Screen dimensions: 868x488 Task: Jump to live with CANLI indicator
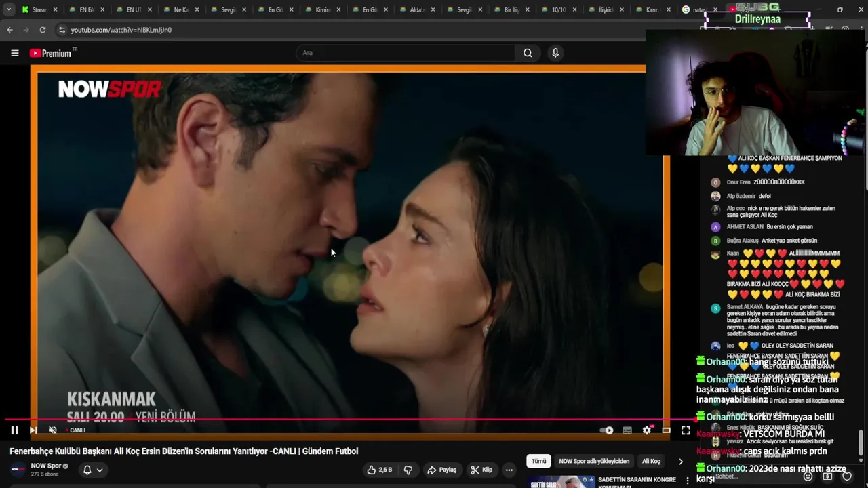click(x=76, y=430)
